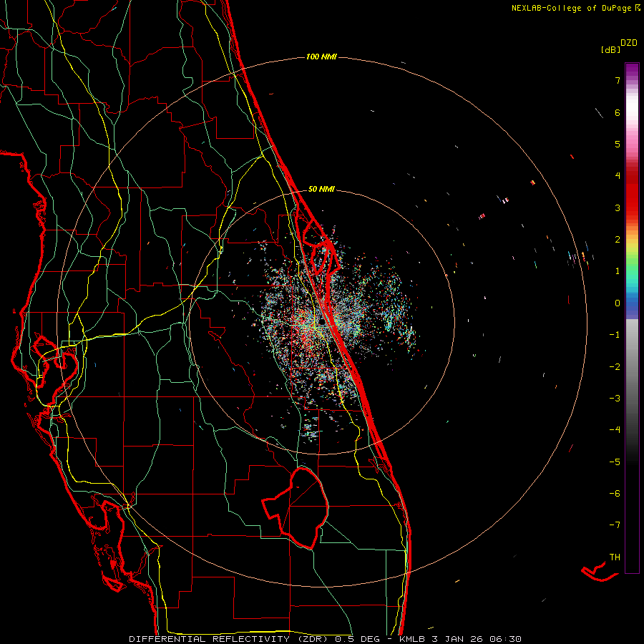Screen dimensions: 644x644
Task: Select the DZD label above color scale
Action: click(x=629, y=43)
